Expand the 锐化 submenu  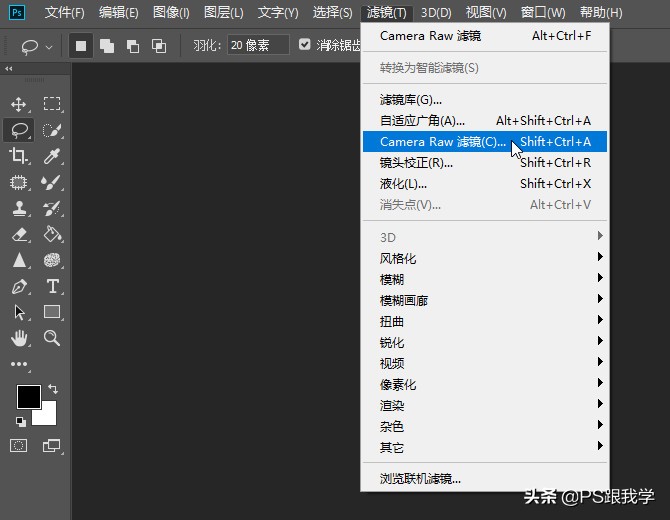(x=485, y=342)
